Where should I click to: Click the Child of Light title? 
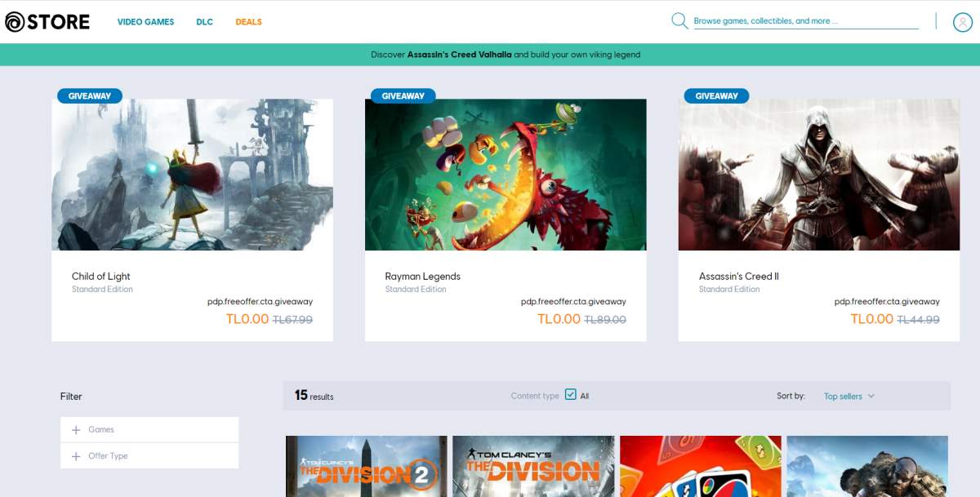100,277
